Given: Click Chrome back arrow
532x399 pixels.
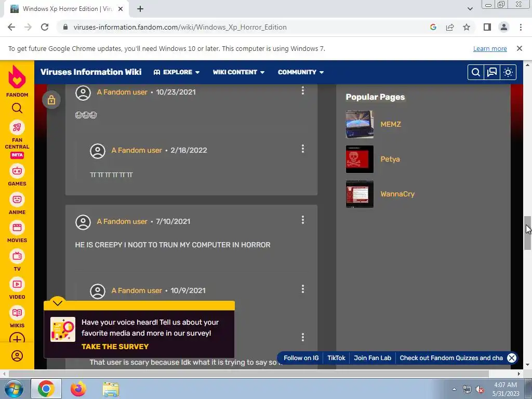Looking at the screenshot, I should click(11, 27).
